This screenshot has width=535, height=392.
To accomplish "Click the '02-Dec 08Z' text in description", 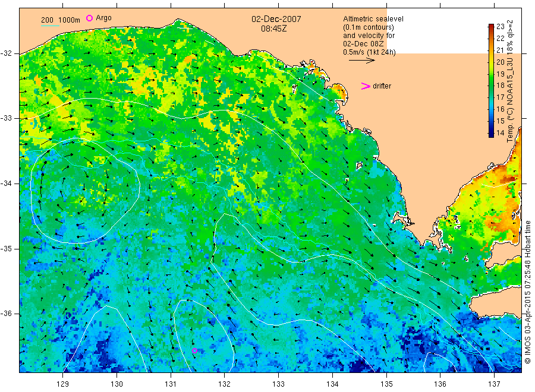I will pos(363,43).
